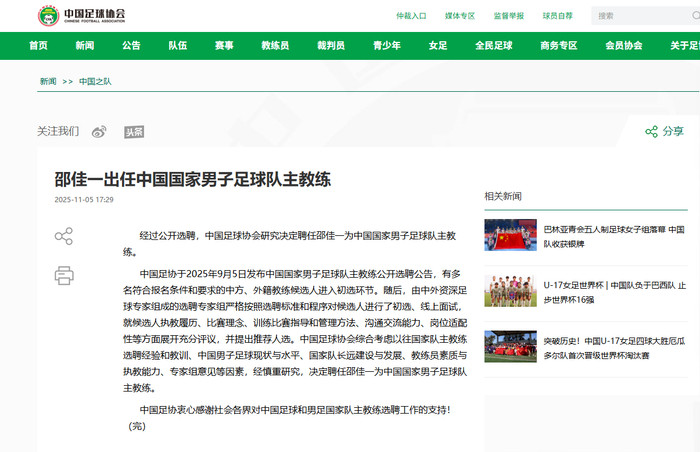
Task: Open the 裁判员 nav menu
Action: point(331,46)
